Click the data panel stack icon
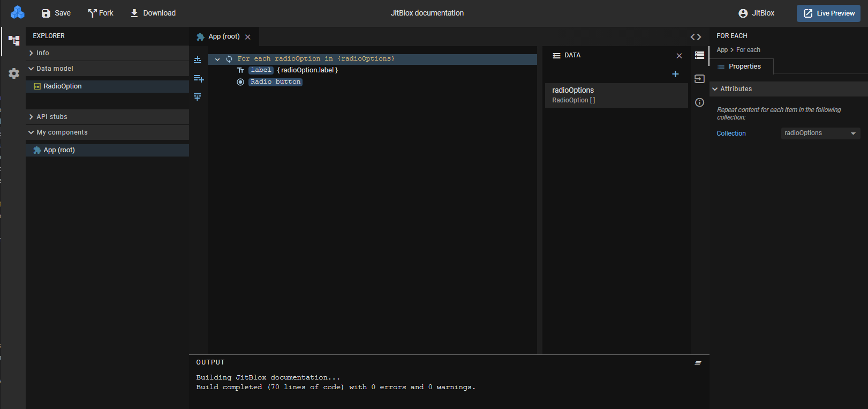 tap(699, 55)
